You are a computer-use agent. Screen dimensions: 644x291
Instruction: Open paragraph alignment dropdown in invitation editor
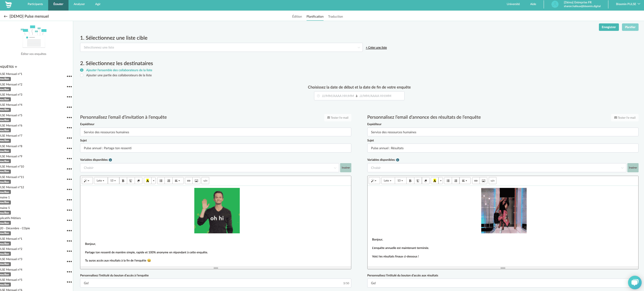click(177, 181)
